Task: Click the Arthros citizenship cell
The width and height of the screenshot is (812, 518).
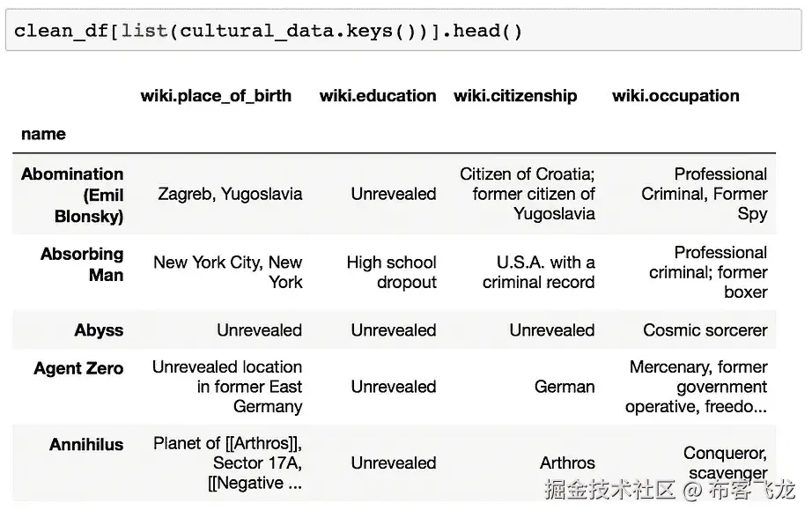Action: tap(567, 462)
